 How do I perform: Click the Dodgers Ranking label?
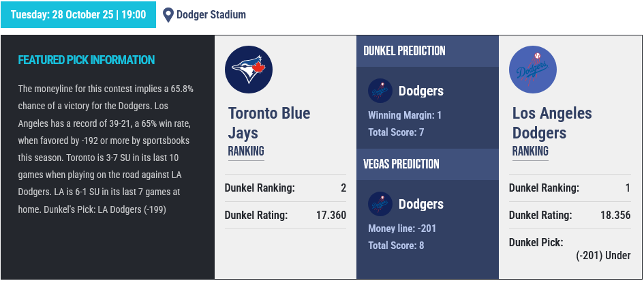[530, 151]
